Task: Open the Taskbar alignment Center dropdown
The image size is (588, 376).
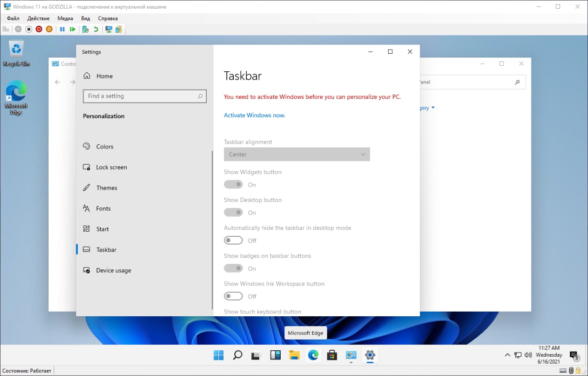Action: click(297, 154)
